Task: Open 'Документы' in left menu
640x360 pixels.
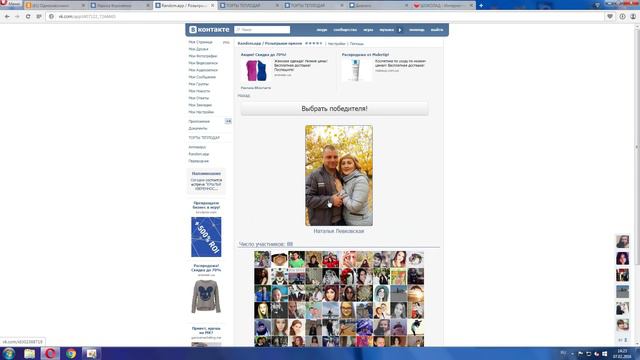Action: tap(198, 129)
